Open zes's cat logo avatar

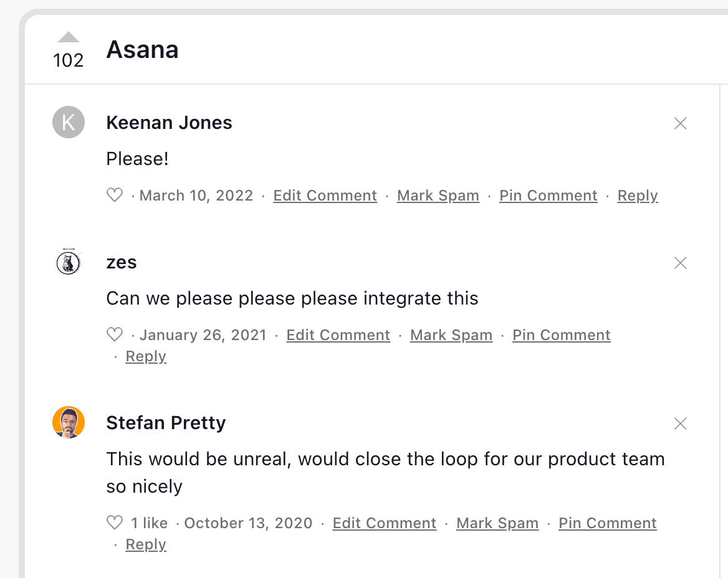[69, 262]
